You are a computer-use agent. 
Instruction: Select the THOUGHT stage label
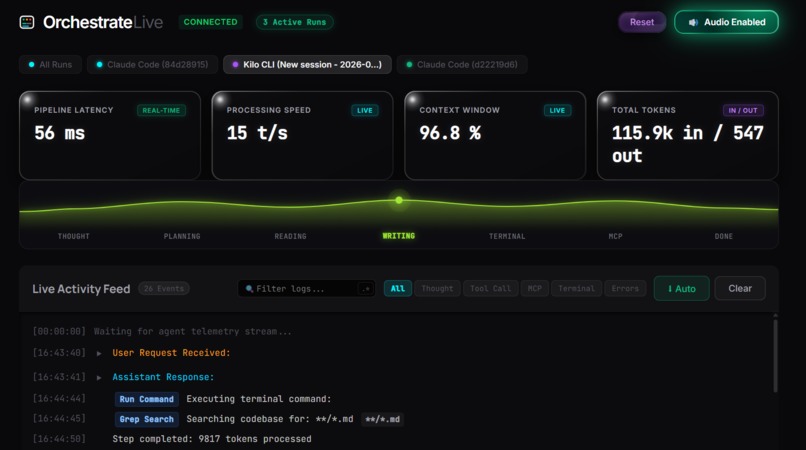click(74, 236)
